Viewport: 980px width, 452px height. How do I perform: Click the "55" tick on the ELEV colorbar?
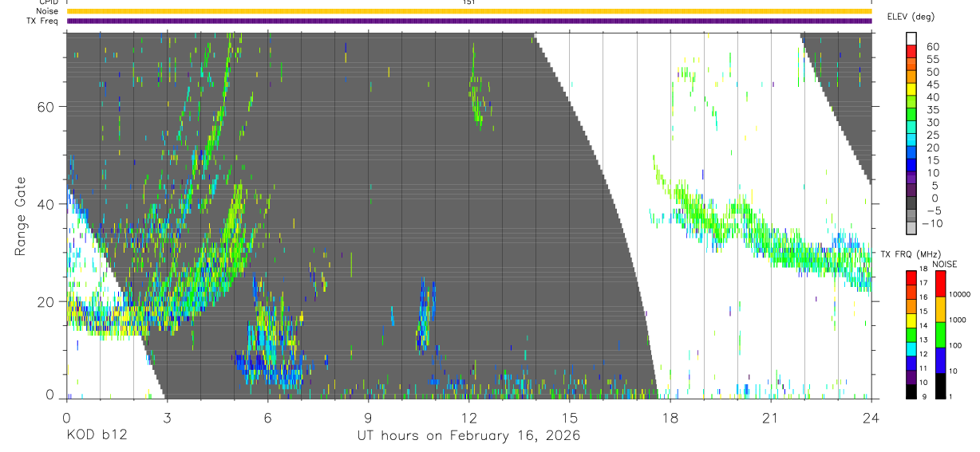pyautogui.click(x=933, y=59)
